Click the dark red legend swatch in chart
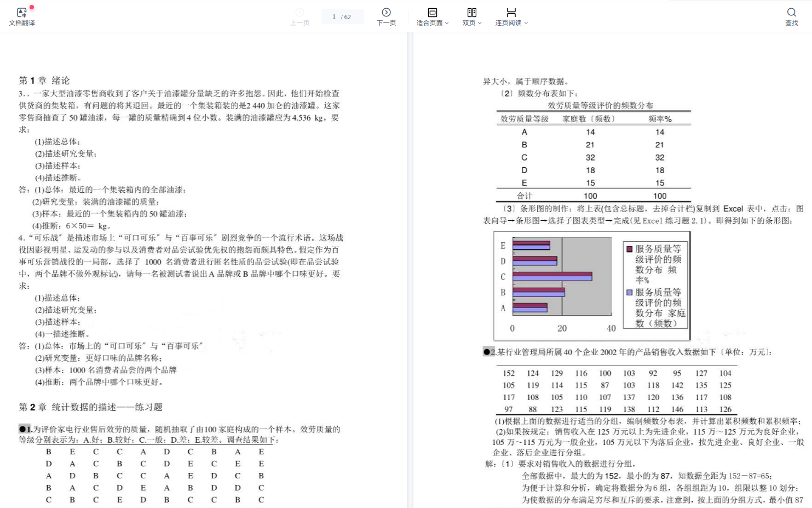Screen dimensions: 812x508 tap(630, 249)
